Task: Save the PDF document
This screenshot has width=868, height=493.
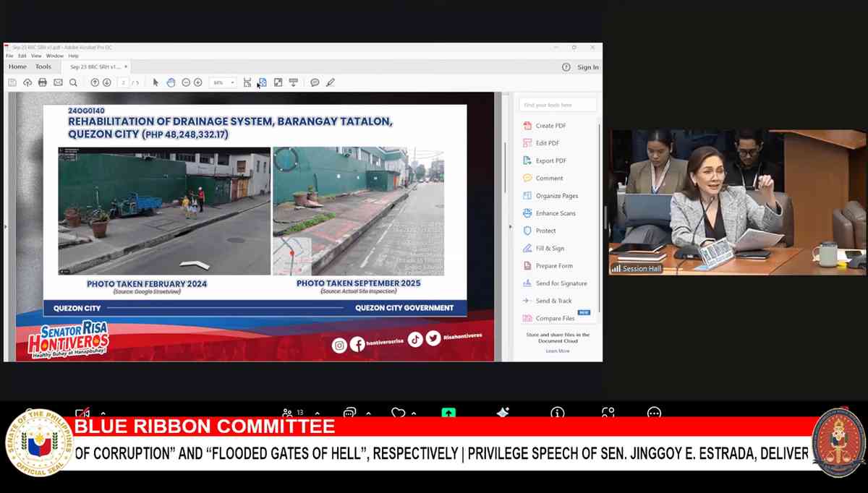Action: pyautogui.click(x=11, y=82)
